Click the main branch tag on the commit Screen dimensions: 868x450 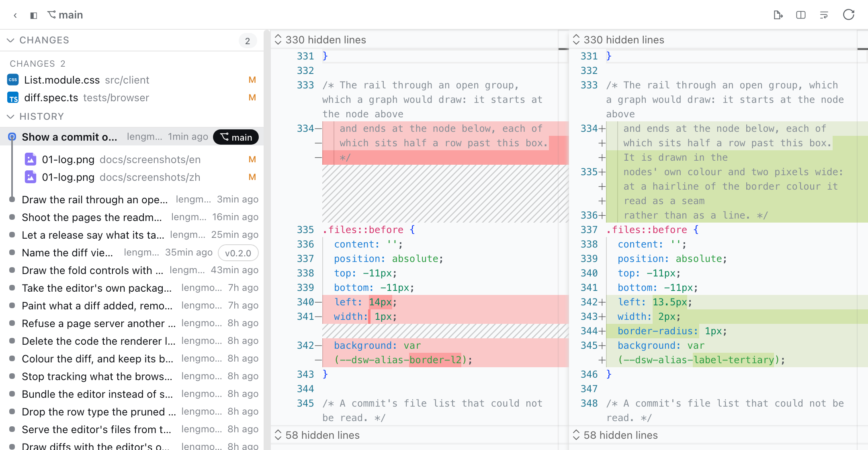coord(236,137)
